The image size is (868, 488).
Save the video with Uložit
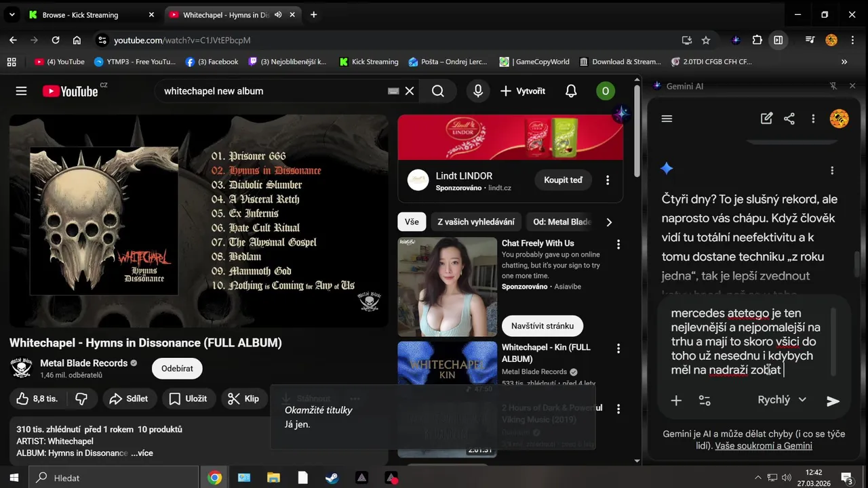189,399
